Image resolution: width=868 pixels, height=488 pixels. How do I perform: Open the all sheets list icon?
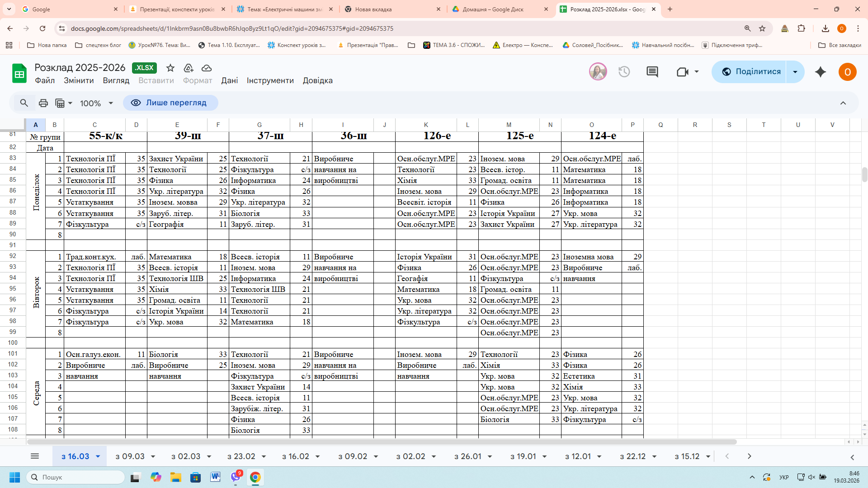click(x=35, y=456)
